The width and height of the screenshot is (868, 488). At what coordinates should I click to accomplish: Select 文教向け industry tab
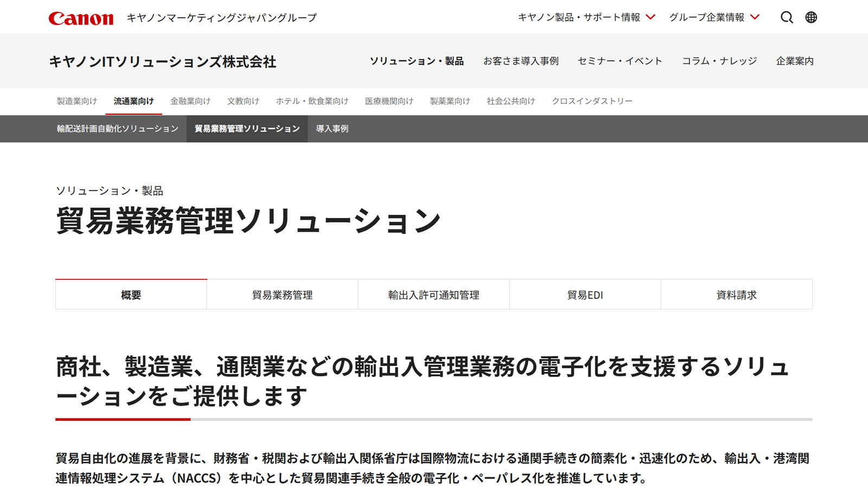coord(243,101)
